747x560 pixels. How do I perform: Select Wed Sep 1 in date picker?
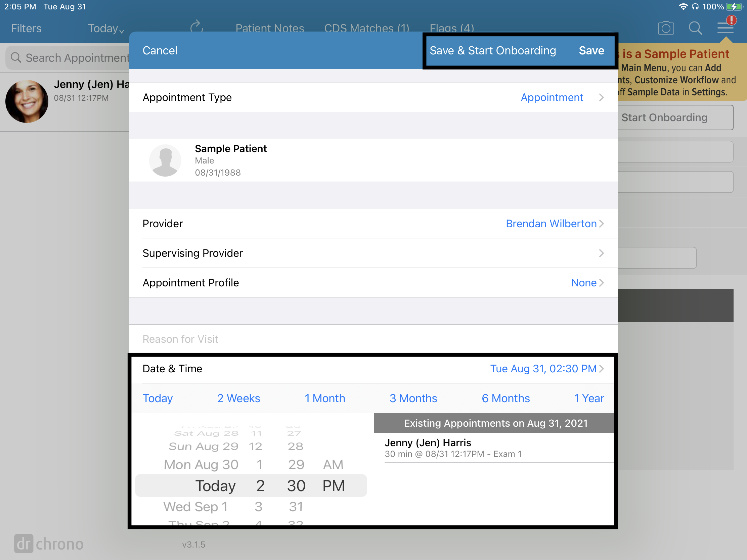[195, 506]
